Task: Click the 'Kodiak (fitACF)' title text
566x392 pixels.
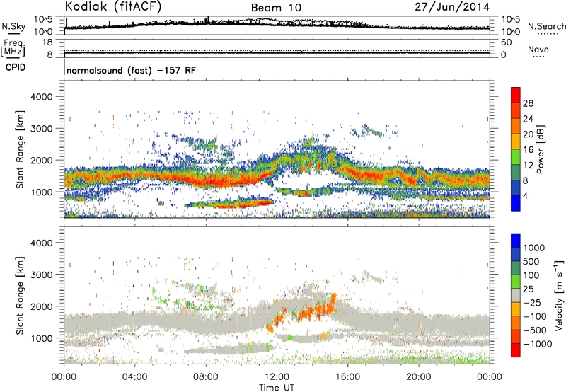Action: pyautogui.click(x=113, y=7)
